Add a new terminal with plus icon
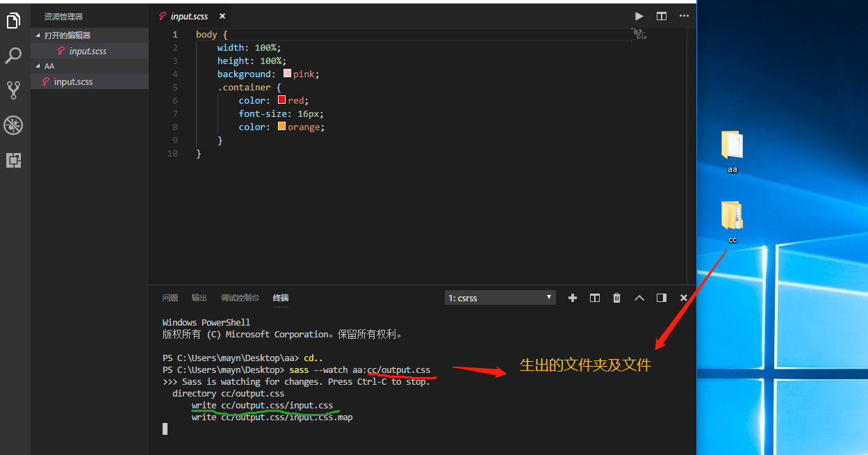This screenshot has height=455, width=868. (x=573, y=298)
